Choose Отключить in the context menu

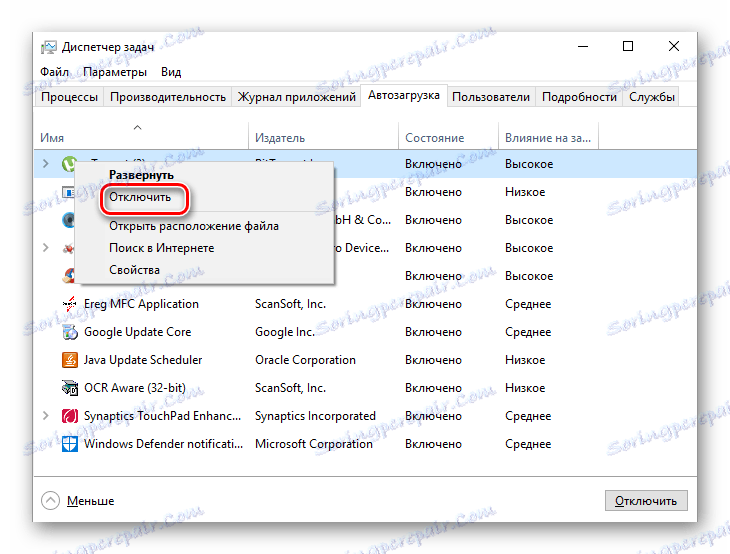click(x=204, y=197)
